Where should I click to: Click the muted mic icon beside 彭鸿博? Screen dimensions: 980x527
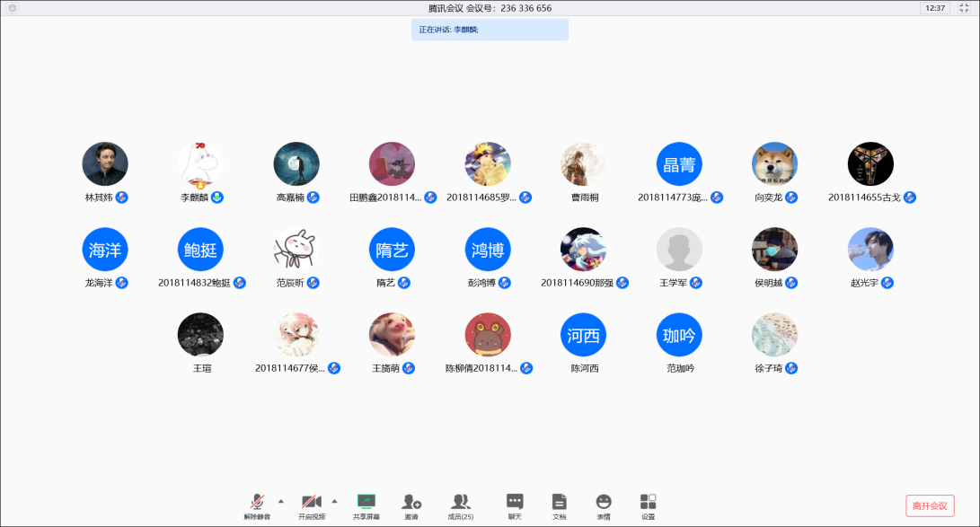(505, 283)
